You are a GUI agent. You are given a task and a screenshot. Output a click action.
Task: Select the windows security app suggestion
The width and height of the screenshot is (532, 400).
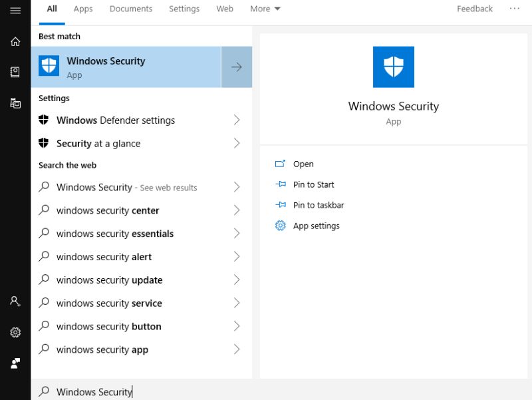[141, 349]
